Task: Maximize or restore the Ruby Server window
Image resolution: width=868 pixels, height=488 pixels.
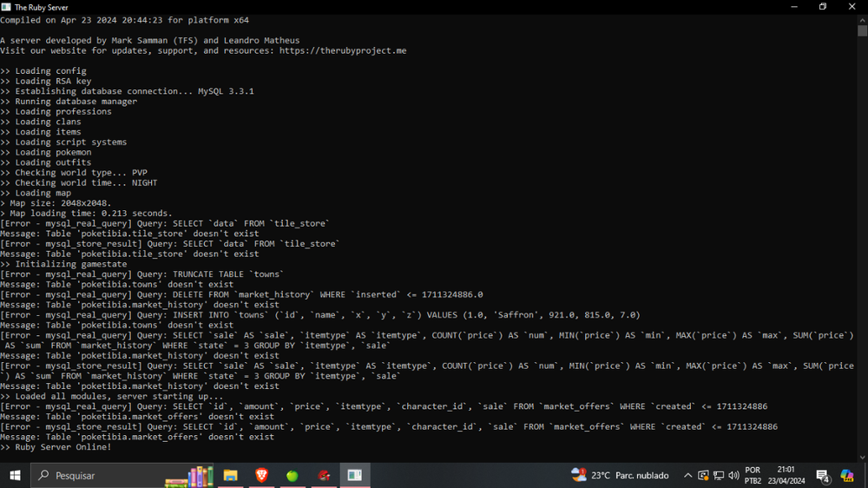Action: point(823,7)
